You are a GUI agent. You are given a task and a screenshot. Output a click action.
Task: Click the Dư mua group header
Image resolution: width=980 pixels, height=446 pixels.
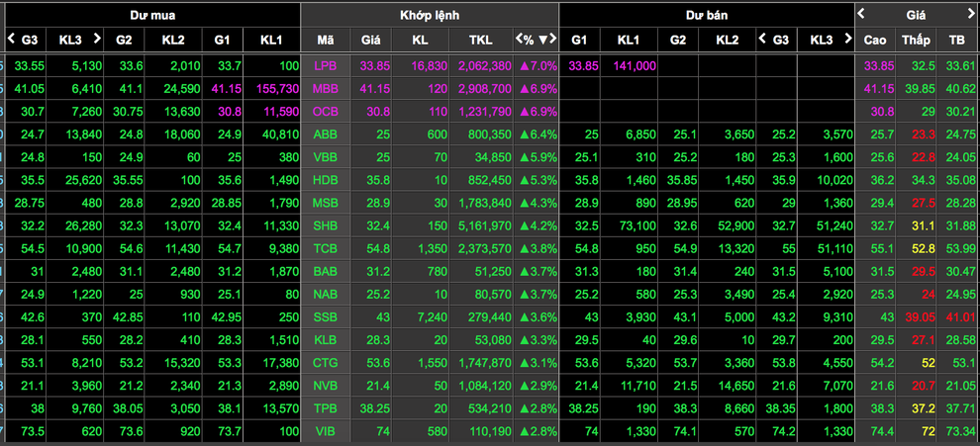151,15
